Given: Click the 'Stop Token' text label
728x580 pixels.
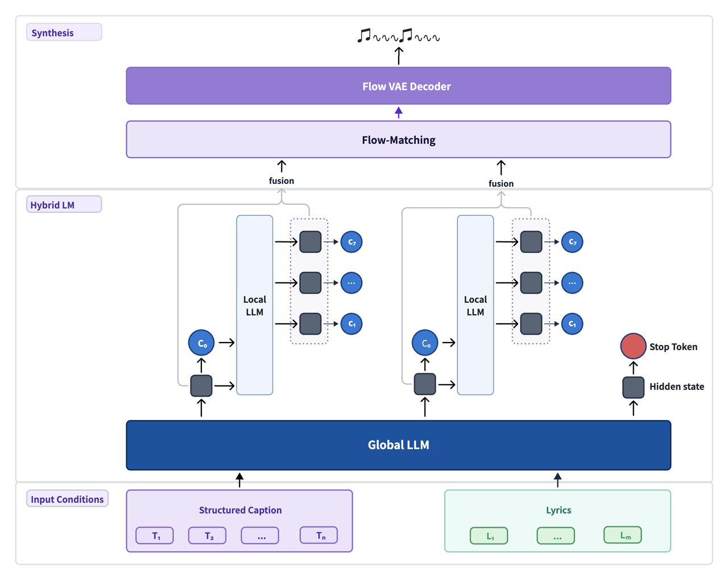Looking at the screenshot, I should coord(673,347).
